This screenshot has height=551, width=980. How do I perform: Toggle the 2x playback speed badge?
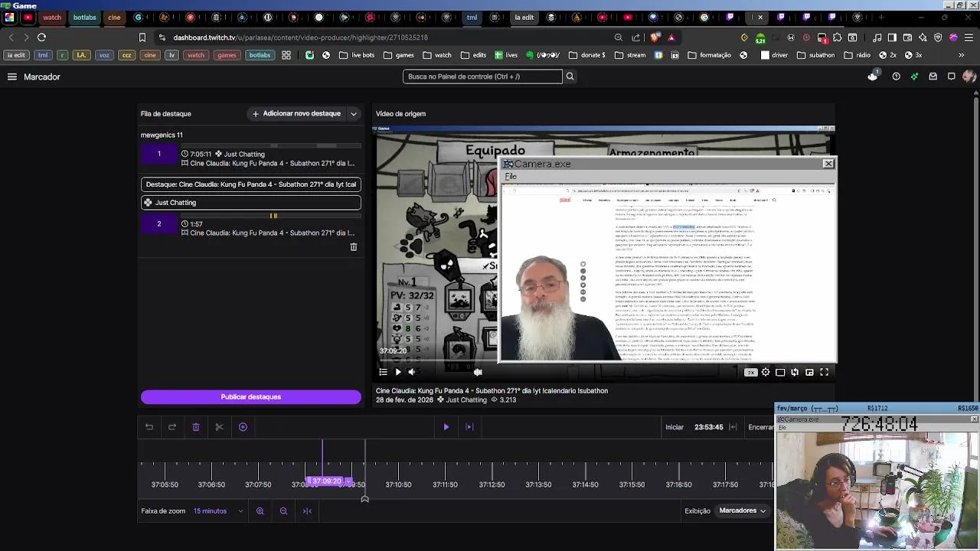(751, 372)
